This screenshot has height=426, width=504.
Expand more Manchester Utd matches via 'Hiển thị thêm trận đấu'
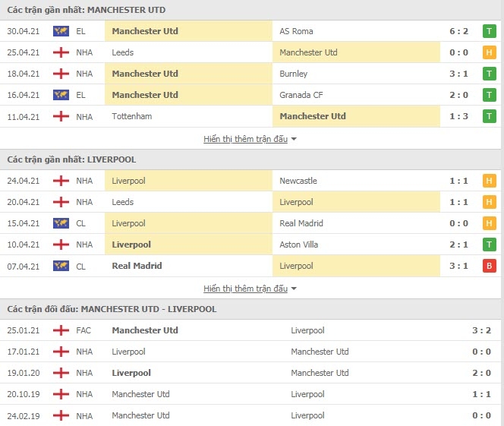click(x=246, y=139)
